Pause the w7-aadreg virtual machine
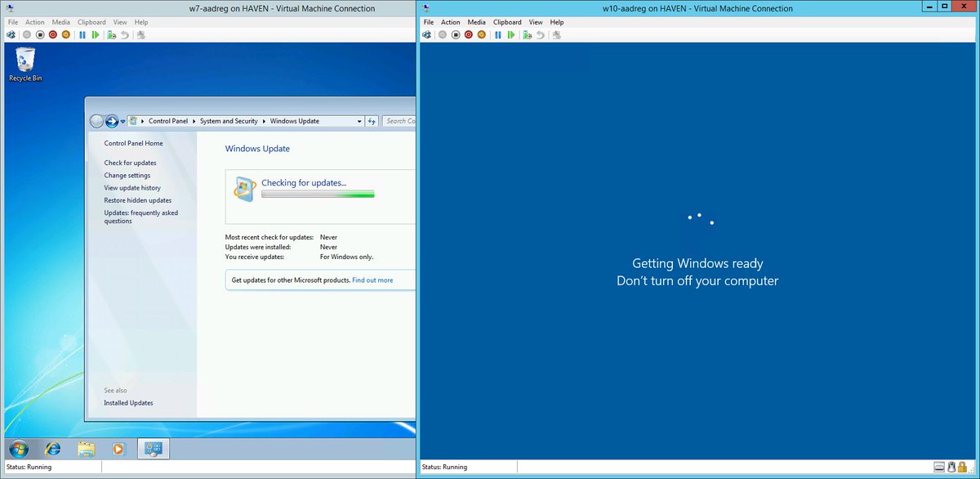 tap(82, 34)
